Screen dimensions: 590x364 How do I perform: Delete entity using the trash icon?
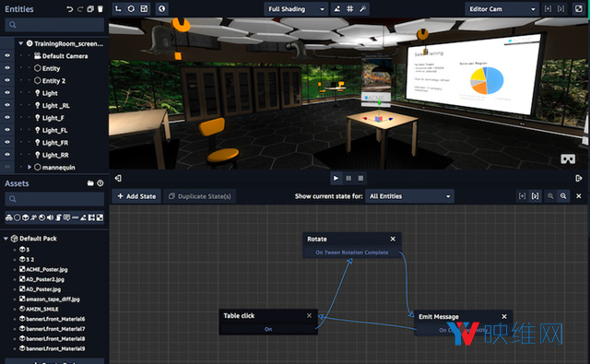coord(100,9)
